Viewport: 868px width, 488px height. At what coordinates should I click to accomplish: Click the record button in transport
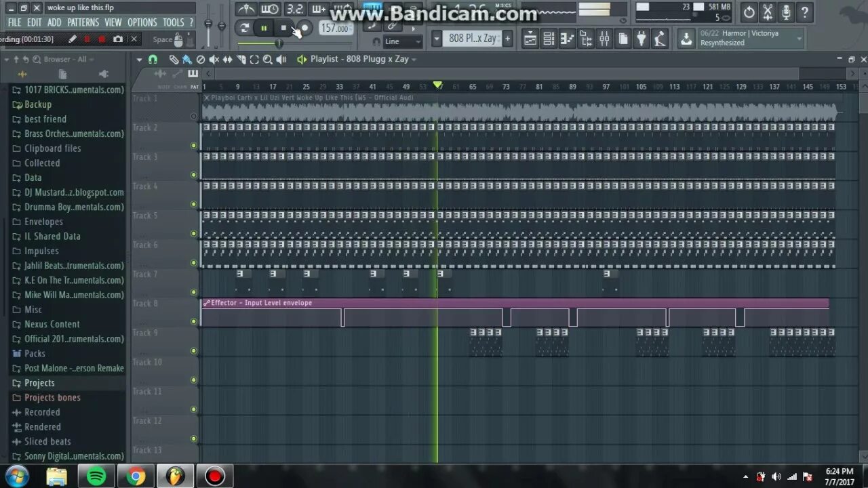[304, 28]
